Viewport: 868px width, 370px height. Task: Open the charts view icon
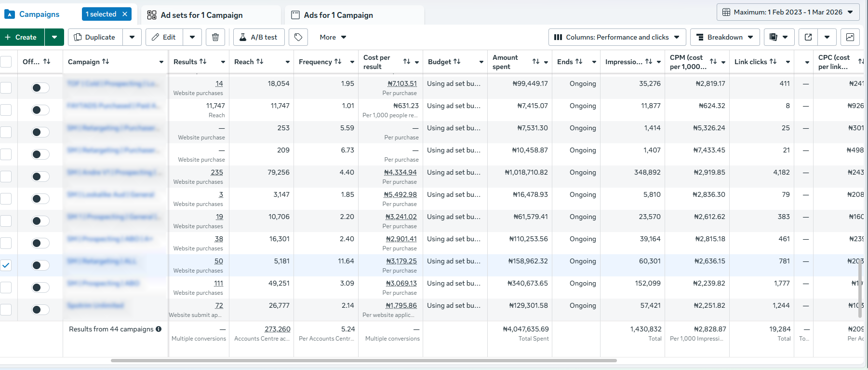point(850,37)
